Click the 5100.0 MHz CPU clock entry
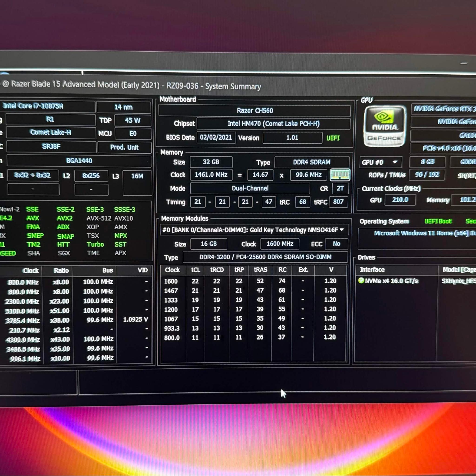 [22, 311]
